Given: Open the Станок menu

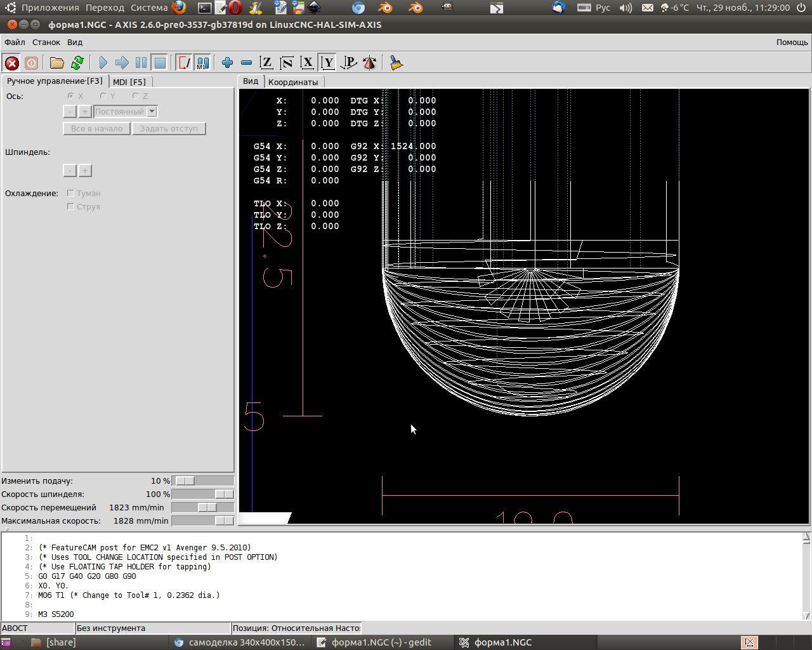Looking at the screenshot, I should coord(46,43).
